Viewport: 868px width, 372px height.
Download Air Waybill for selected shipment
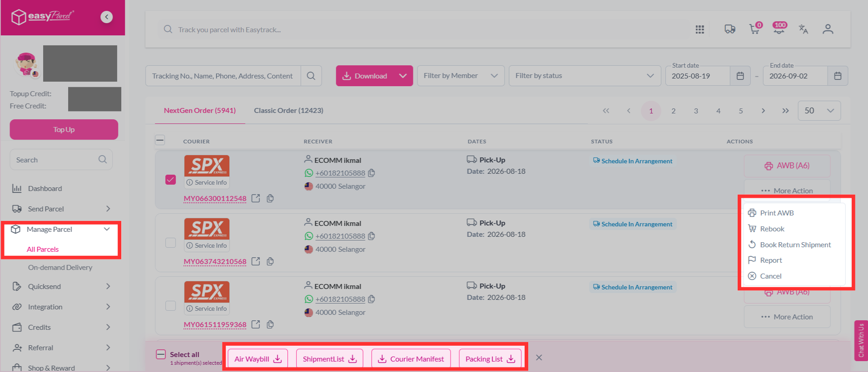[258, 359]
